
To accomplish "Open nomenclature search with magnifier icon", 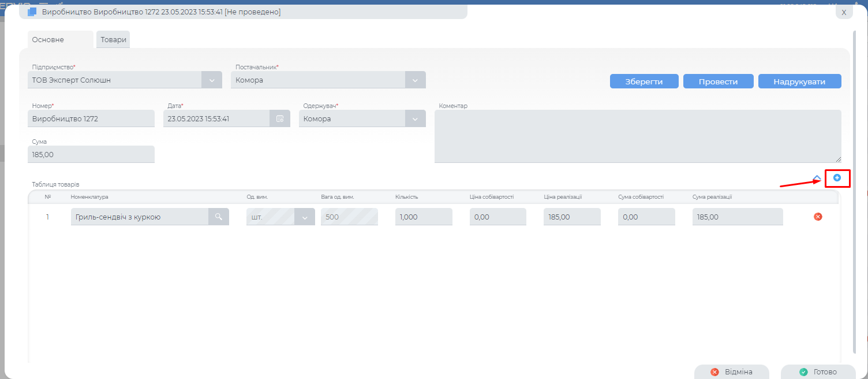I will click(219, 217).
